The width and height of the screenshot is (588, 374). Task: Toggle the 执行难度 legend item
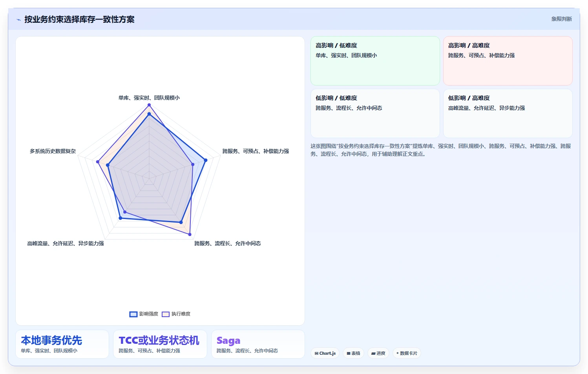click(176, 314)
